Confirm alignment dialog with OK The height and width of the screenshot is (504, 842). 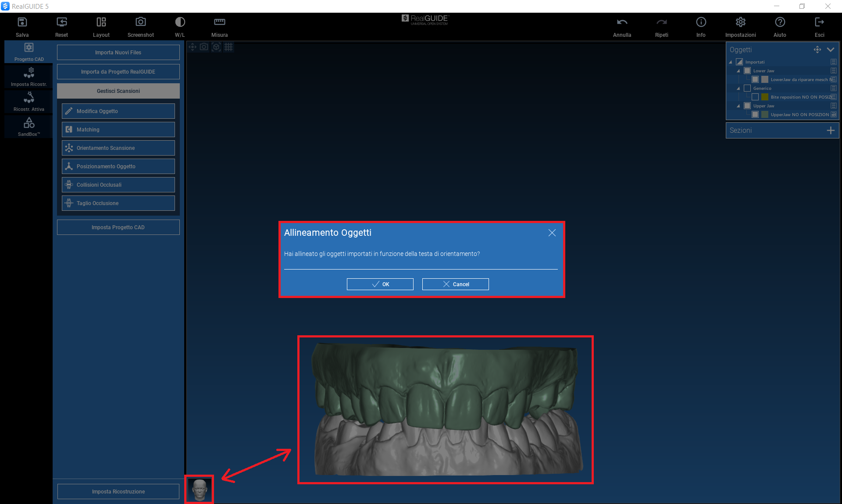click(x=380, y=284)
